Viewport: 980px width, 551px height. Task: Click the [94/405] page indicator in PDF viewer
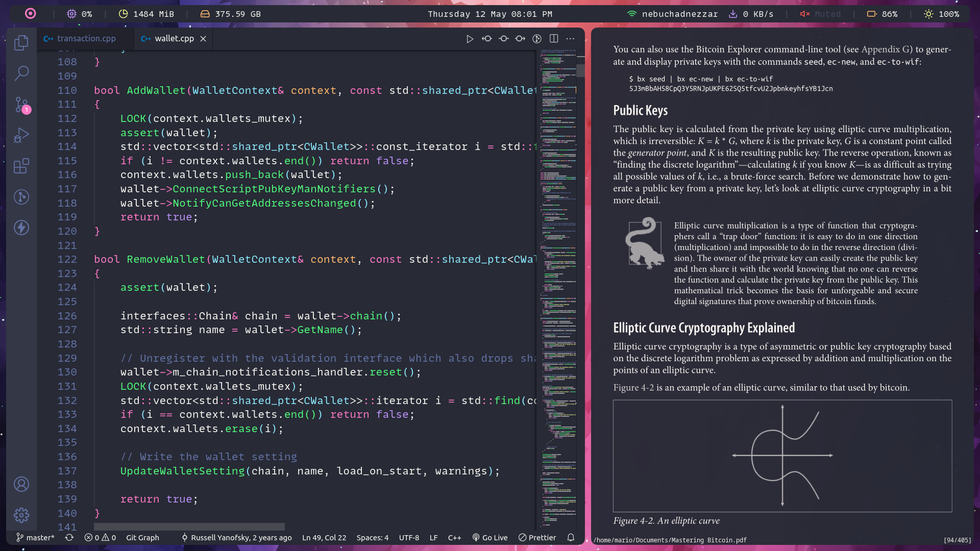tap(957, 540)
